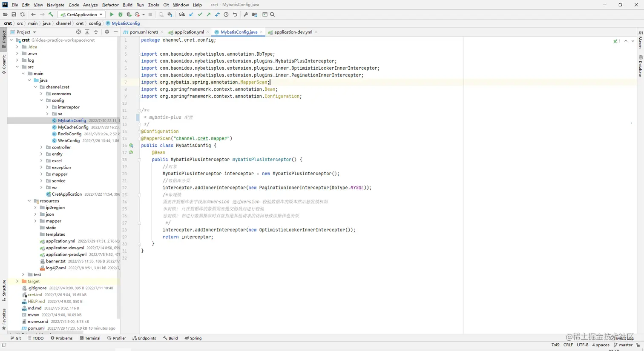This screenshot has height=351, width=644.
Task: Start debugging via the bug icon
Action: coord(120,14)
